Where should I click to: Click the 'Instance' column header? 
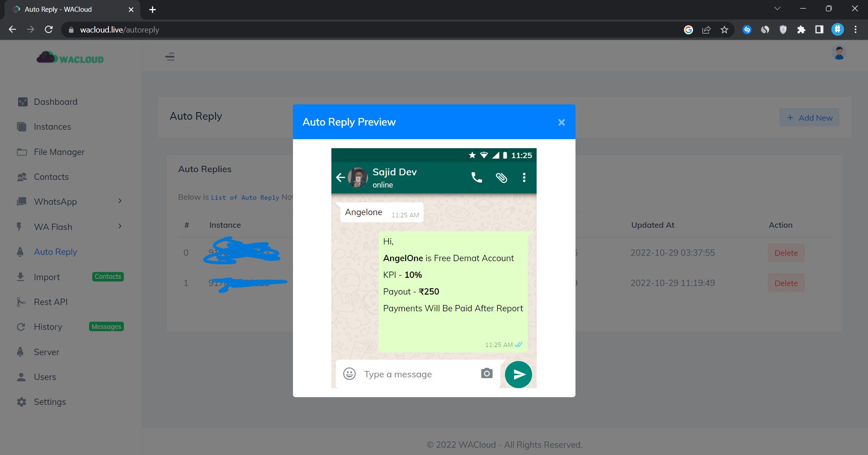coord(225,225)
